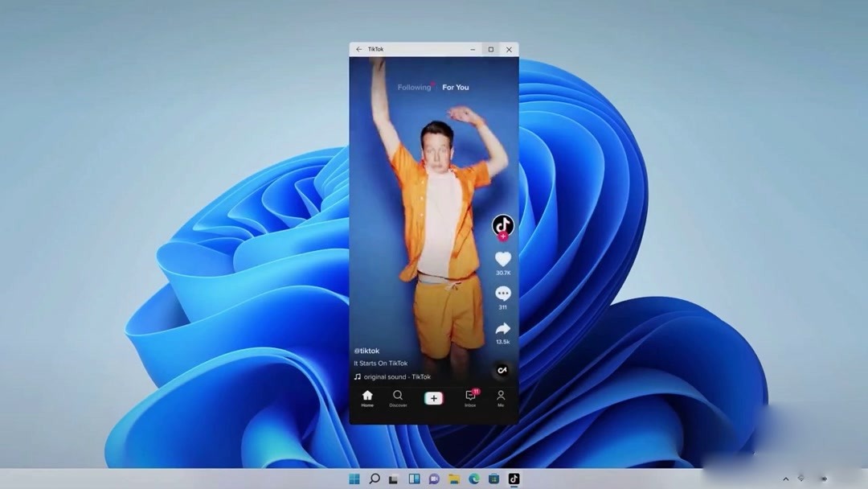Expand the system tray hidden icons chevron
This screenshot has height=489, width=868.
pyautogui.click(x=786, y=478)
